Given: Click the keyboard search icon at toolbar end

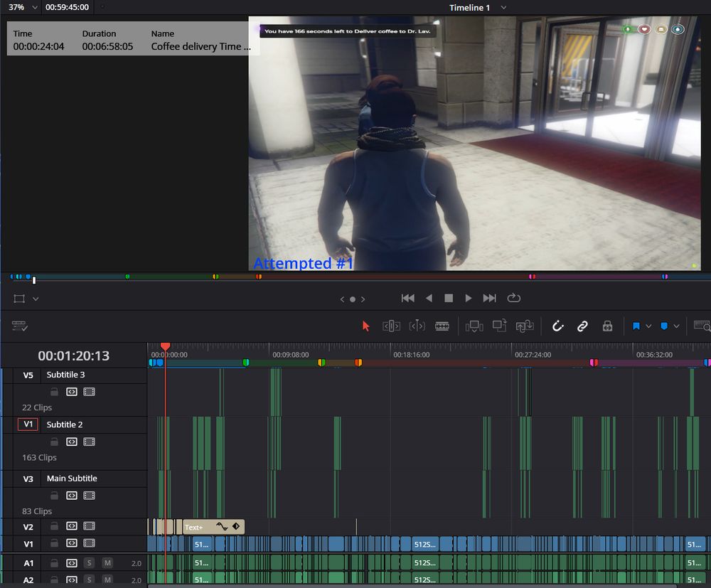Looking at the screenshot, I should [702, 326].
